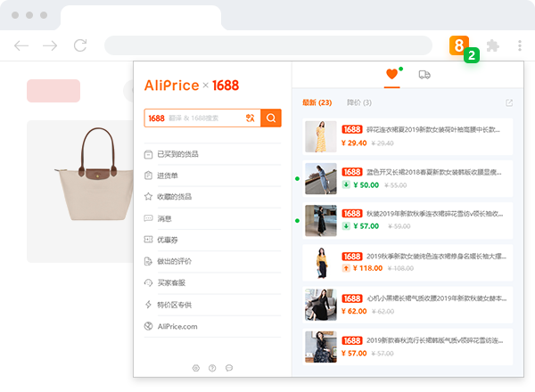Open favorites list in new window icon
This screenshot has height=392, width=535.
coord(509,102)
